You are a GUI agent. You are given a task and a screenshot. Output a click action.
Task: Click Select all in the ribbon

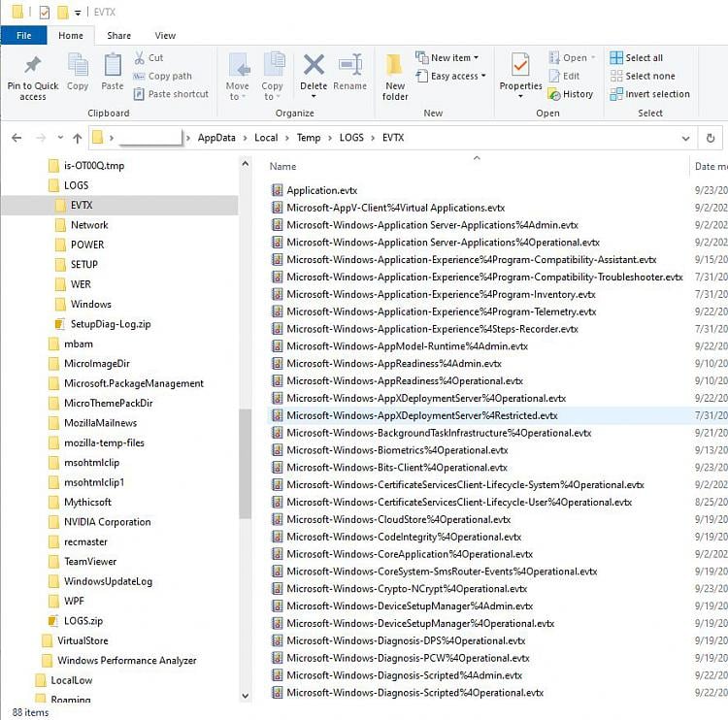636,57
